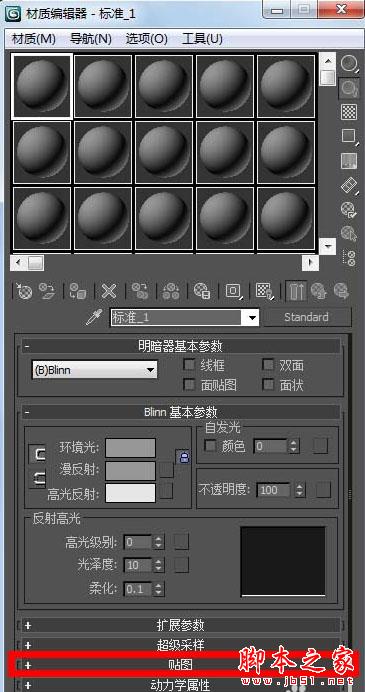Click the 环境光 color swatch
This screenshot has width=365, height=692.
131,448
